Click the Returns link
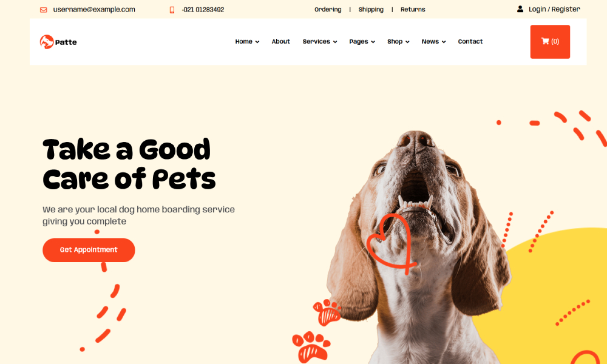 [413, 9]
